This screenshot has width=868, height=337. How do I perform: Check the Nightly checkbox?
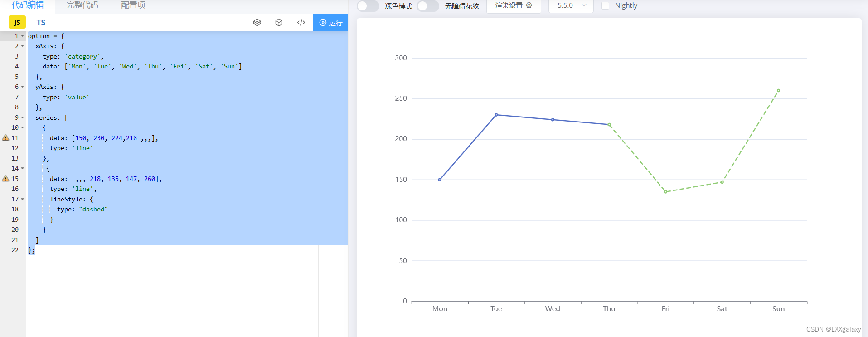(605, 5)
